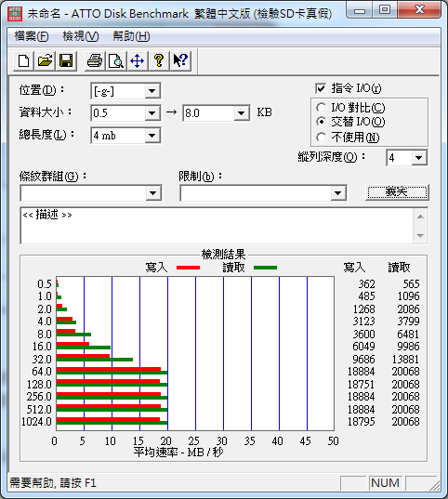
Task: Click the NUM indicator in status bar
Action: click(x=385, y=483)
